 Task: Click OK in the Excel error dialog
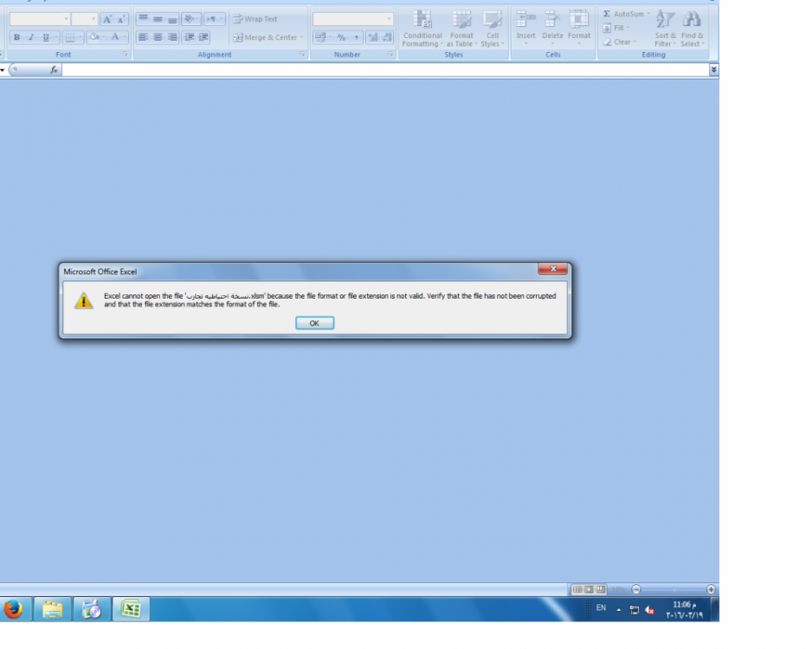click(x=314, y=323)
